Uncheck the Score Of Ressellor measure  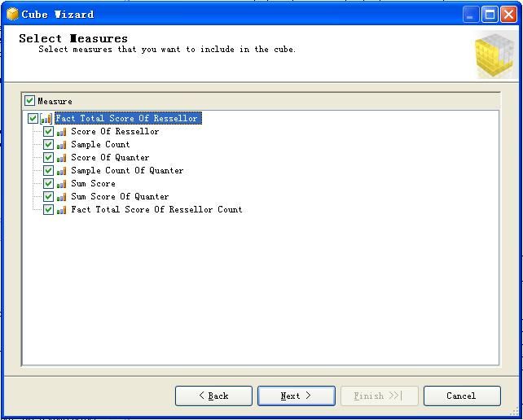tap(48, 131)
